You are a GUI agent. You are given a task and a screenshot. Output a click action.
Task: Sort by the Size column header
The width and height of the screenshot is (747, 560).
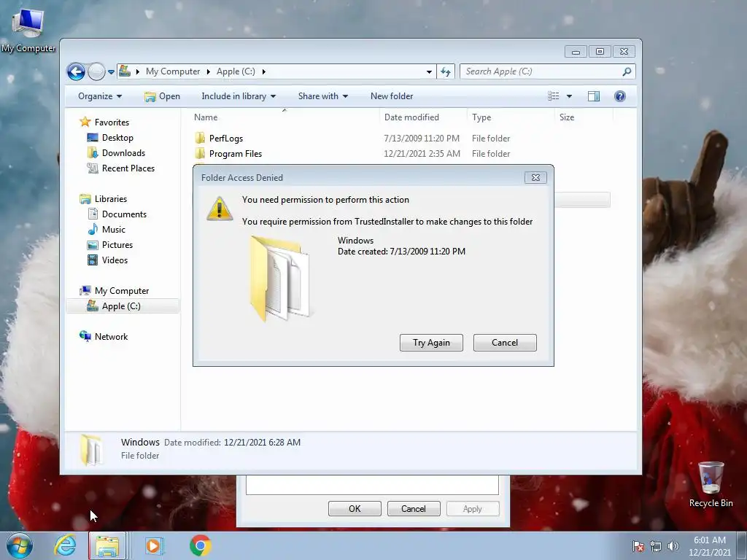click(x=584, y=117)
